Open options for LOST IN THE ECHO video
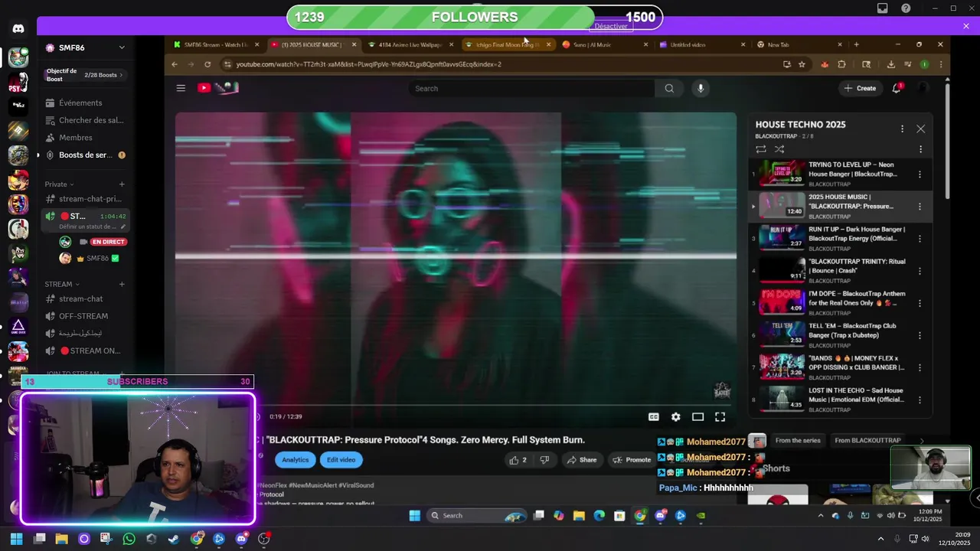Viewport: 980px width, 551px height. pyautogui.click(x=920, y=399)
